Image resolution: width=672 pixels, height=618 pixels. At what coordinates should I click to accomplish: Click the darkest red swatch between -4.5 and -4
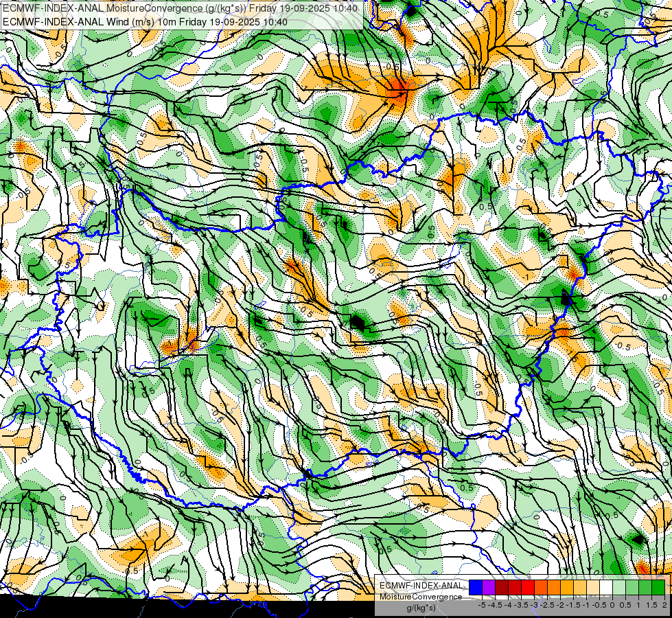pos(502,588)
